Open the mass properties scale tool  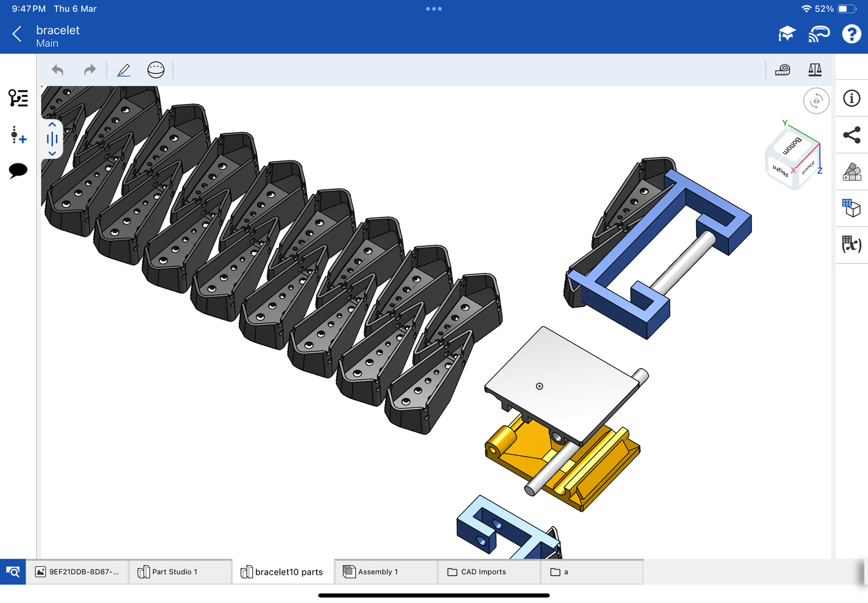[x=815, y=70]
